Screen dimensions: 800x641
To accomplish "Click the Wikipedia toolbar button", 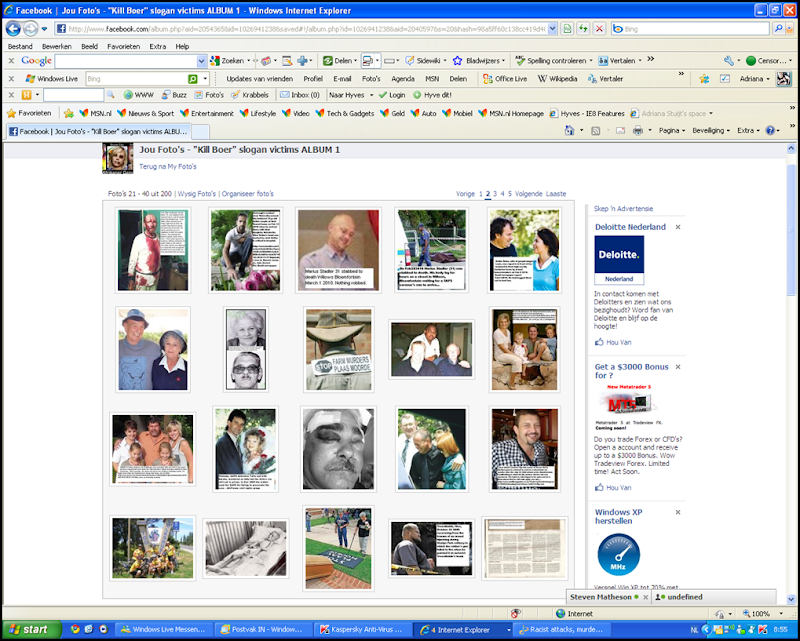I will [x=558, y=79].
